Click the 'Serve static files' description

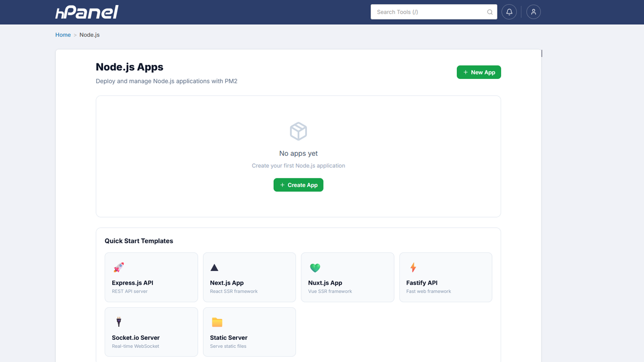(228, 346)
